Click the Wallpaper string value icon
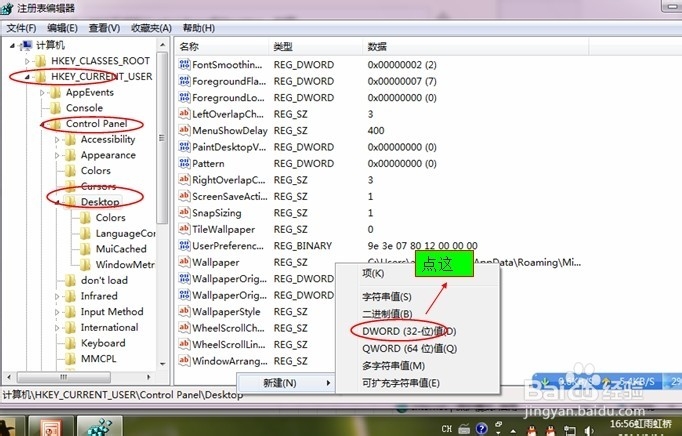This screenshot has height=436, width=682. (x=184, y=262)
